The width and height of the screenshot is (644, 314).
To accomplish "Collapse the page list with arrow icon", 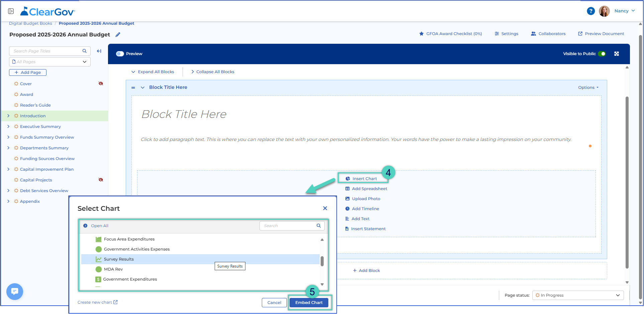I will click(x=99, y=51).
